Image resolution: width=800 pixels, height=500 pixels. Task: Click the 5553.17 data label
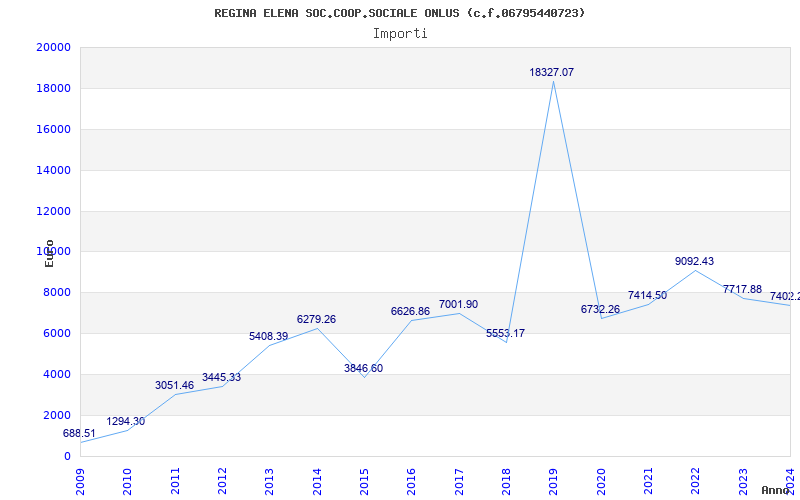point(505,333)
